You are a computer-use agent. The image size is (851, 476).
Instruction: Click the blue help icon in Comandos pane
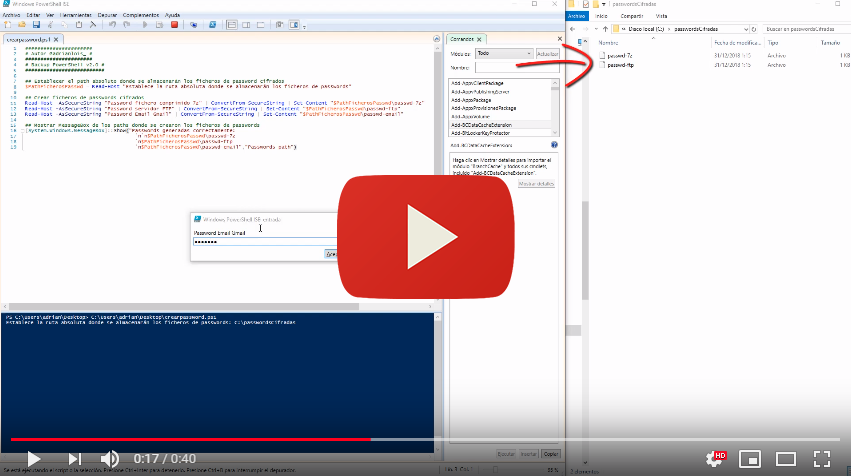pyautogui.click(x=554, y=145)
